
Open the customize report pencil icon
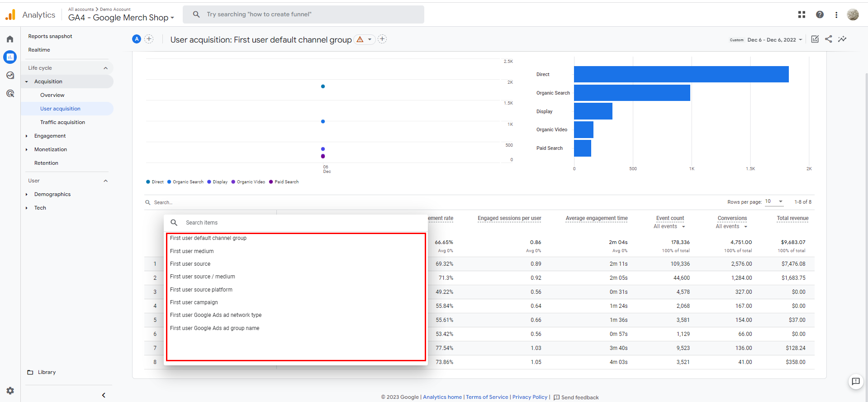pos(815,39)
